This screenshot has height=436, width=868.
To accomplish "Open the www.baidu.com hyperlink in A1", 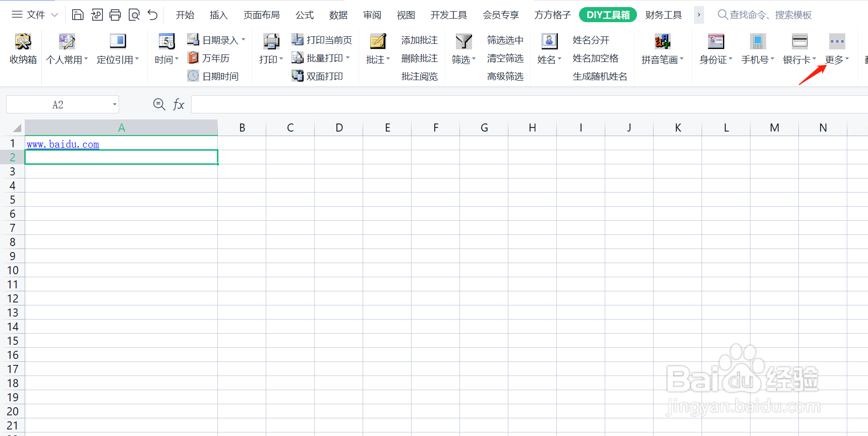I will click(x=63, y=144).
